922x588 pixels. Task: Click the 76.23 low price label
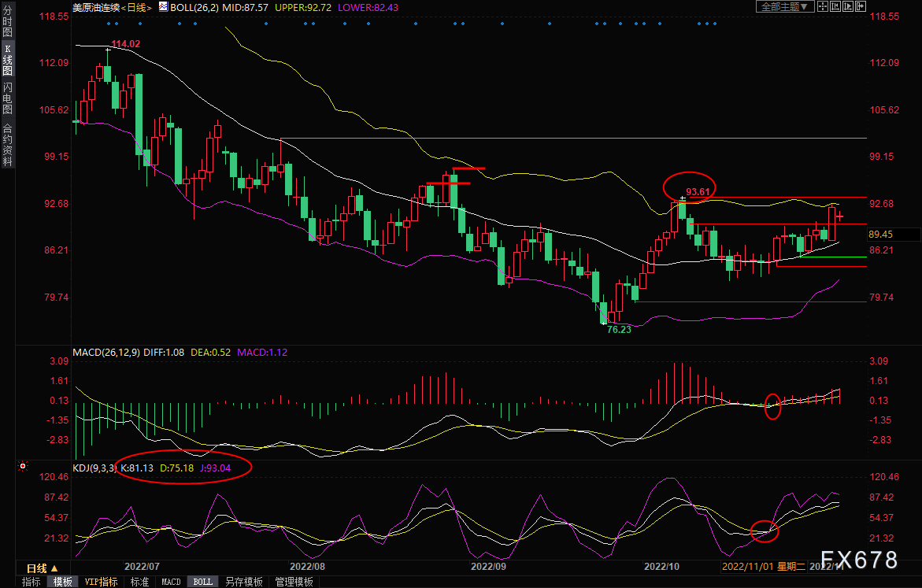(x=619, y=330)
